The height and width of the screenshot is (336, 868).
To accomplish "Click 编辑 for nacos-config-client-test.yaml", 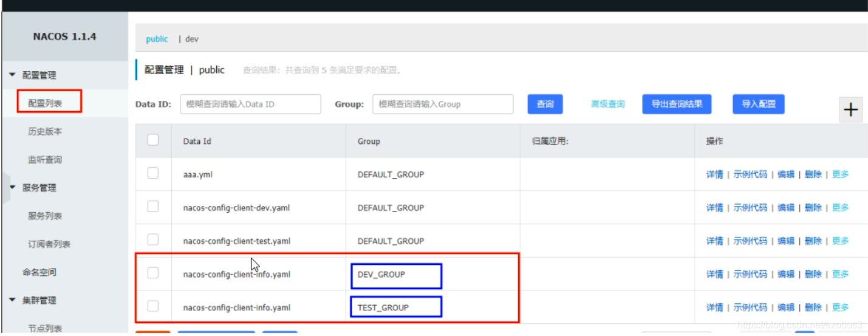I will [x=786, y=241].
